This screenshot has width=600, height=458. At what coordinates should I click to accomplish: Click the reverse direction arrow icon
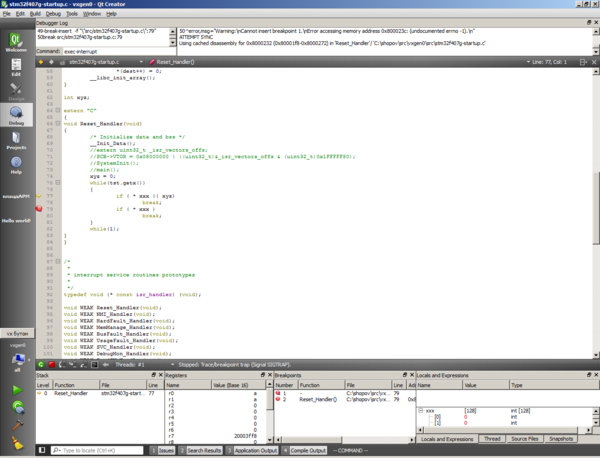106,365
